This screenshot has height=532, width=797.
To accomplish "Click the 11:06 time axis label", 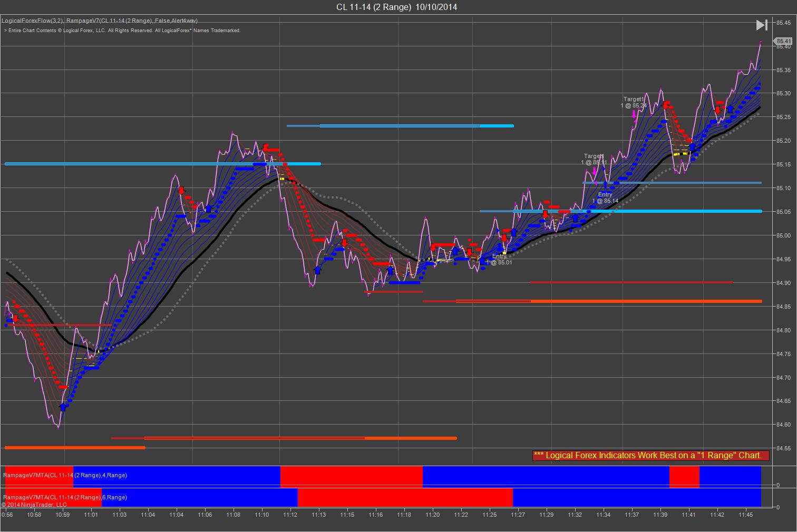I will (205, 515).
